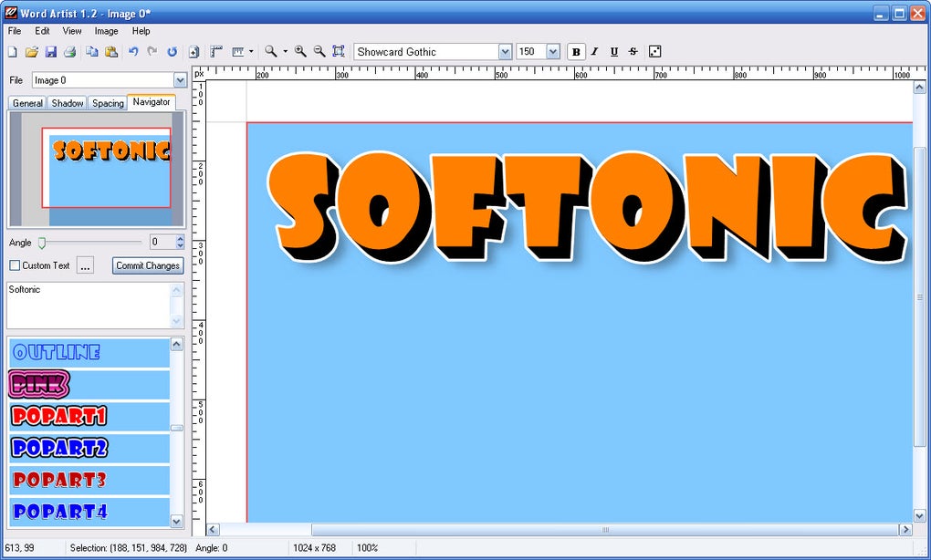Click into the Softonic text box
Screen dimensions: 931x560
(89, 306)
